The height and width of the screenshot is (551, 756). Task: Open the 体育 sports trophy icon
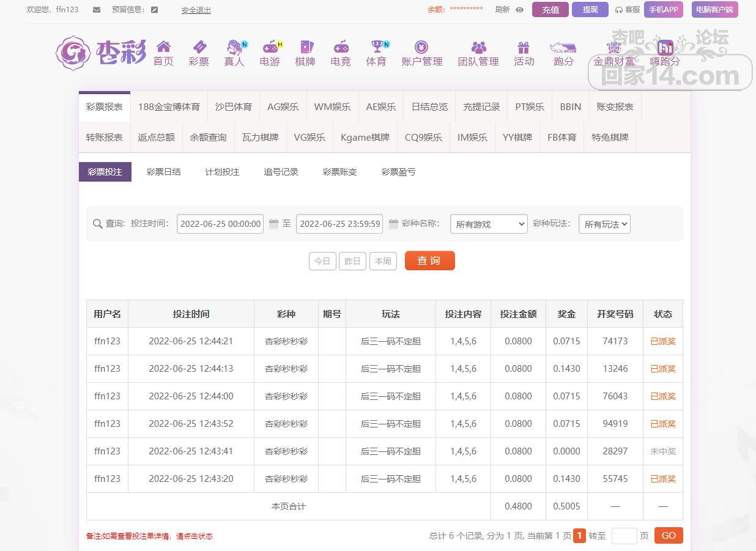click(376, 48)
